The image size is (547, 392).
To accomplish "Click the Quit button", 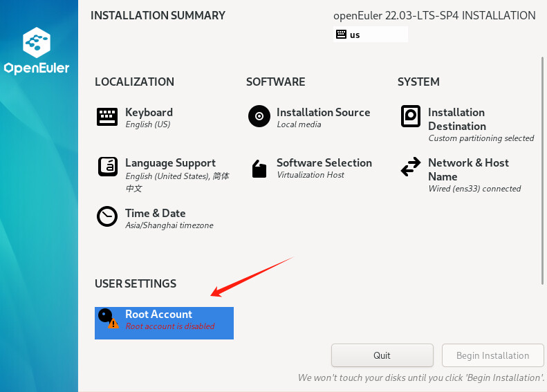I will (382, 355).
